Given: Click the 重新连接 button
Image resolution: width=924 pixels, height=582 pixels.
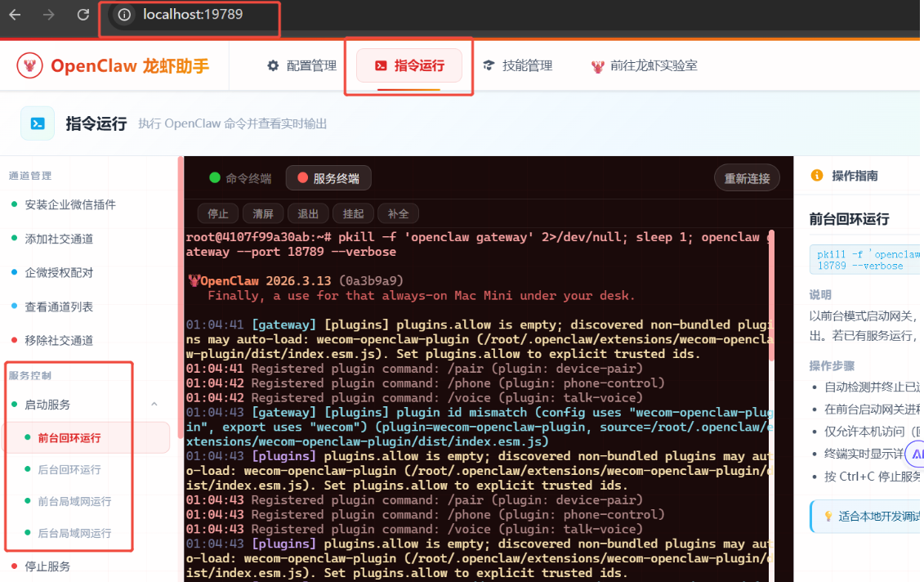Looking at the screenshot, I should click(747, 178).
